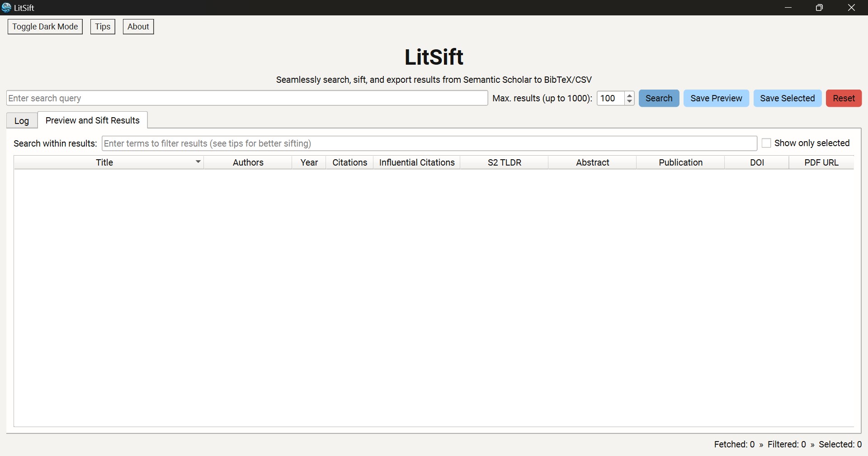
Task: Click the red Reset button
Action: pos(844,98)
